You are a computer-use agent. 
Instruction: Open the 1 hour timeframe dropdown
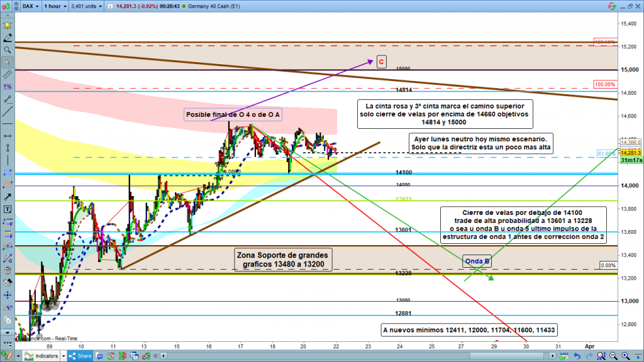(x=54, y=6)
